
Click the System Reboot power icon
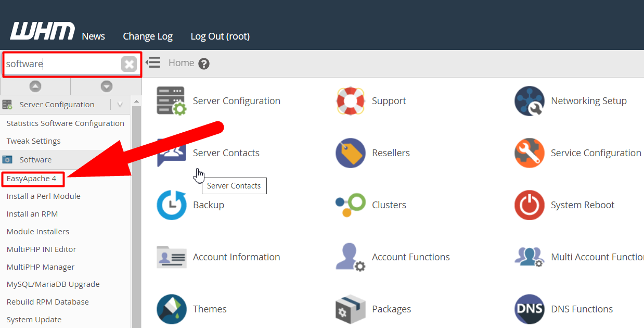coord(530,205)
